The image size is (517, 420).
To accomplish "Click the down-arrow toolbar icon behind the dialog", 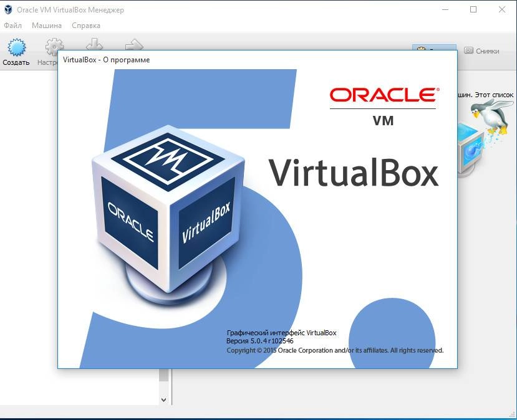I will 94,44.
